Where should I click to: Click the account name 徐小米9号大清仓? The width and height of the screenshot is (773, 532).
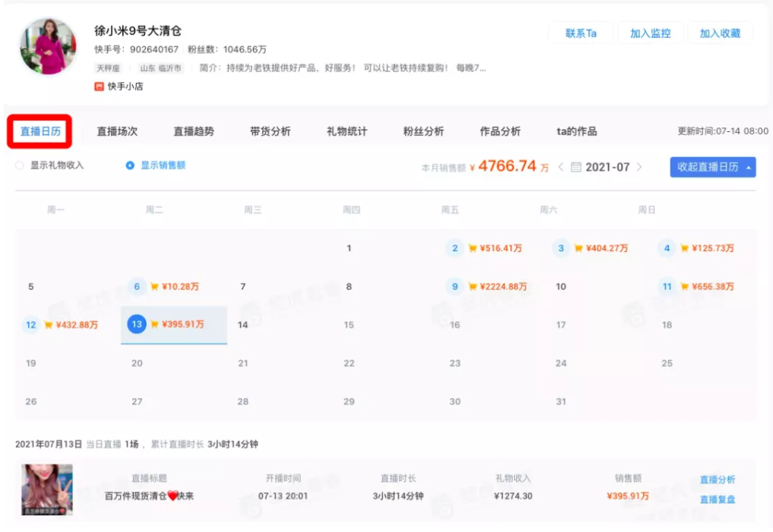coord(138,31)
